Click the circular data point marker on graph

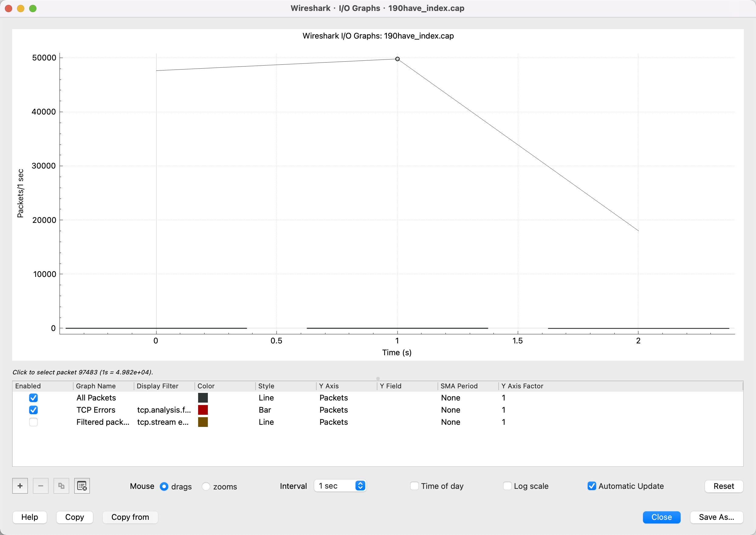[397, 59]
